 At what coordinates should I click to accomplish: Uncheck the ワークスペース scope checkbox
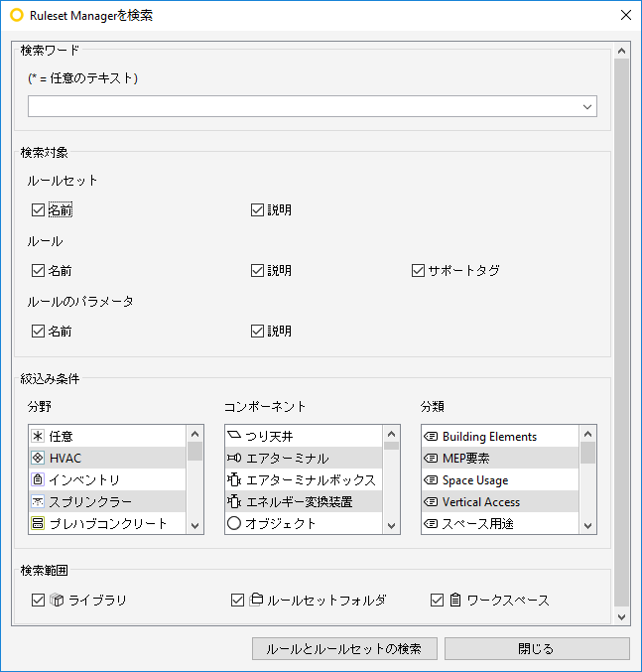(x=438, y=600)
